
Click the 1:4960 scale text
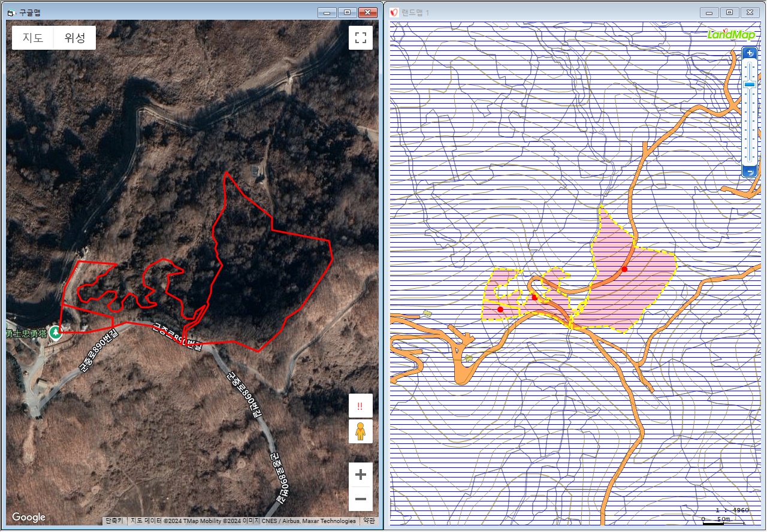click(x=733, y=510)
